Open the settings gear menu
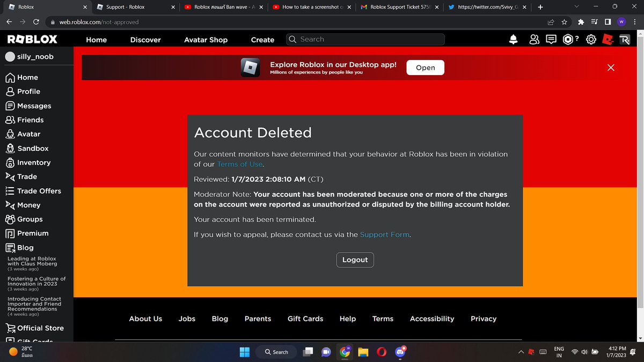The height and width of the screenshot is (362, 644). (x=591, y=39)
